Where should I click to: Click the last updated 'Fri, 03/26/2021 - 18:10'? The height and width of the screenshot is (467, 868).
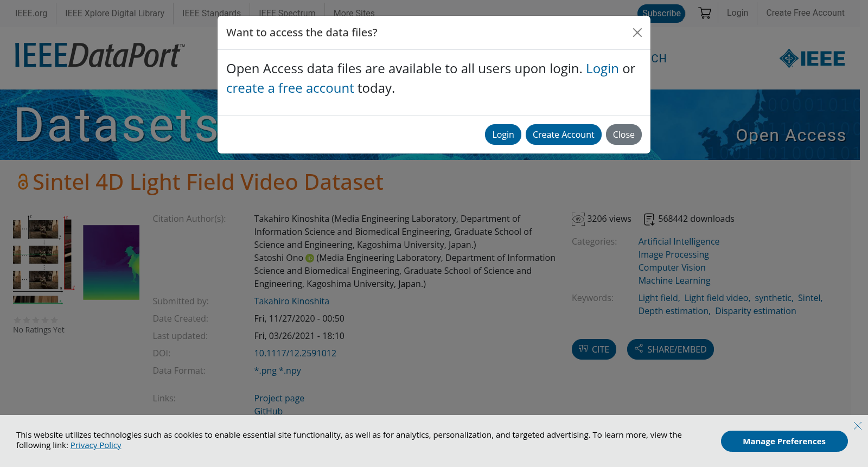click(x=299, y=336)
